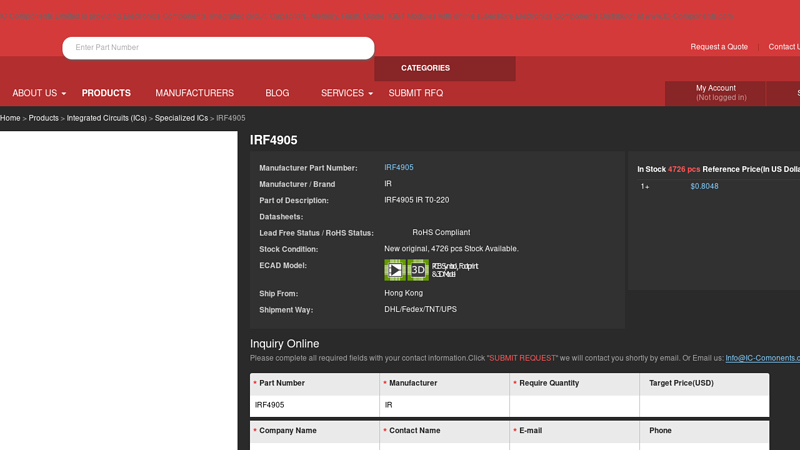The width and height of the screenshot is (800, 450).
Task: Go to the PRODUCTS menu item
Action: [x=106, y=93]
